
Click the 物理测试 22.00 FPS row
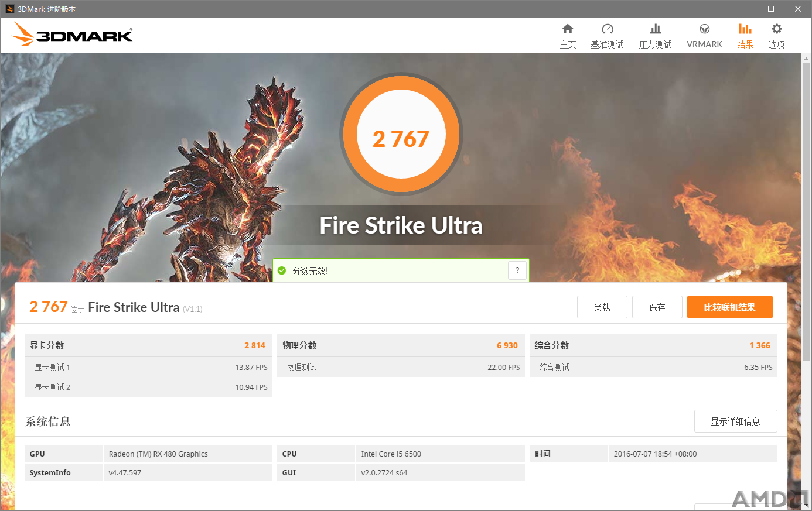401,367
